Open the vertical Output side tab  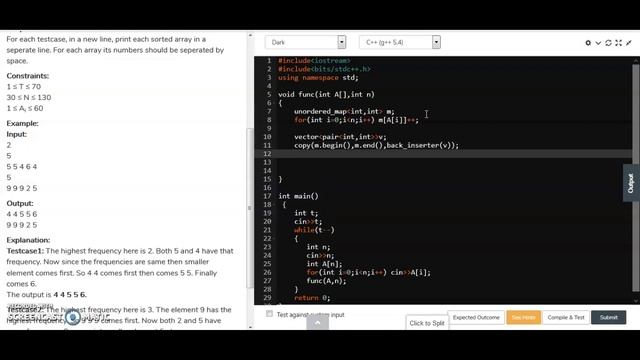631,183
